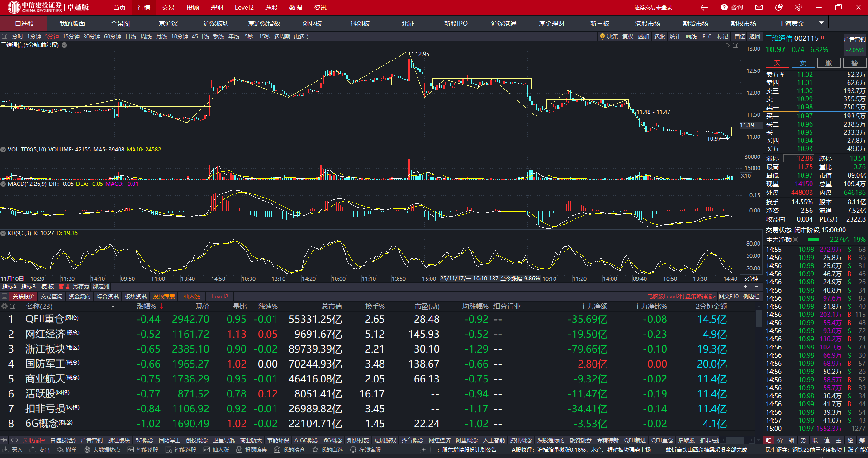Toggle the VOL-TDX indicator circle marker
868x458 pixels.
(3, 150)
